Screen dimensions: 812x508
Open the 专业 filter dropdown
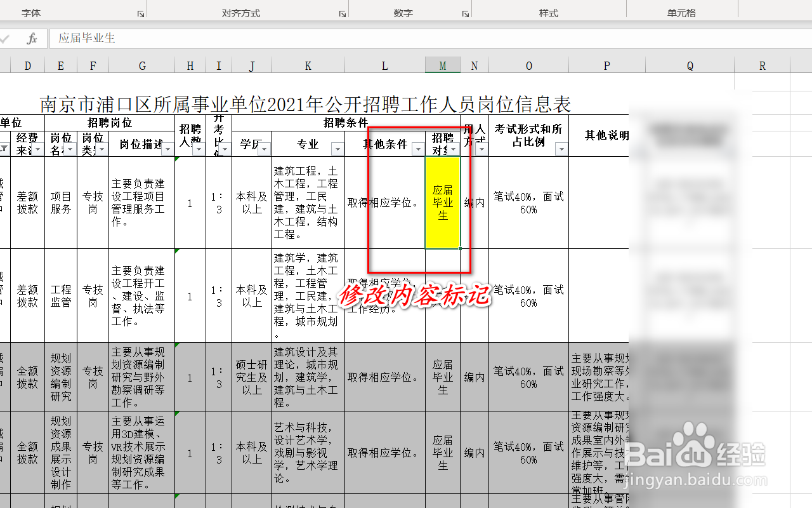(337, 149)
